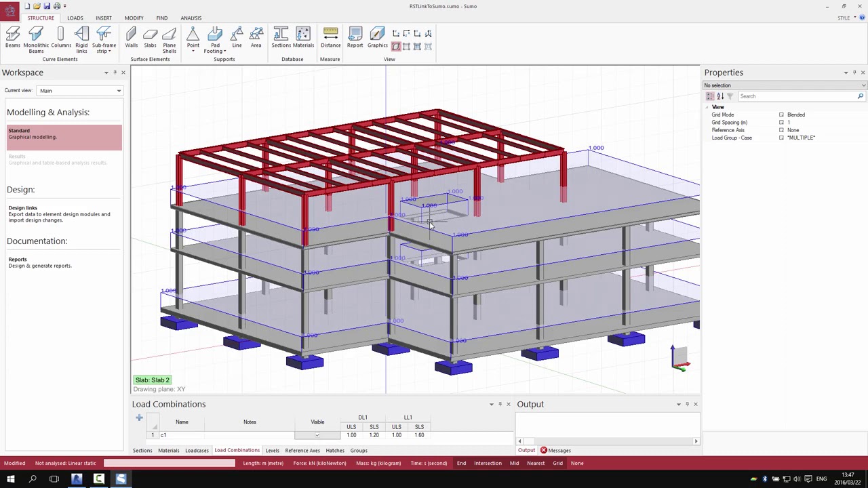Viewport: 868px width, 488px height.
Task: Select the Plane Shells tool
Action: pos(170,40)
